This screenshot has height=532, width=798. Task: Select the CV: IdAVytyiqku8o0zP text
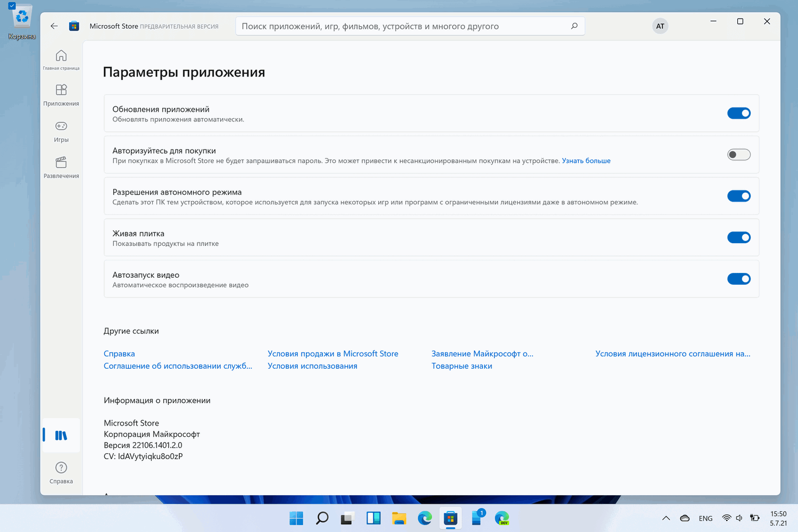(x=143, y=456)
